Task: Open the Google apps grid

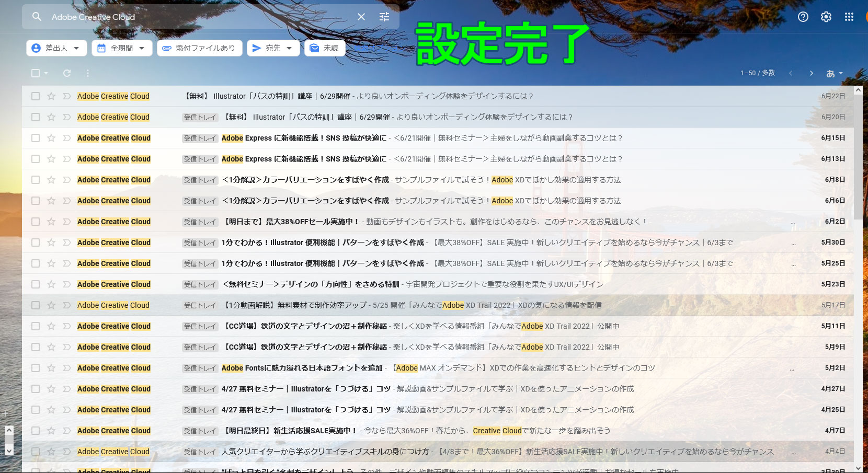Action: point(849,17)
